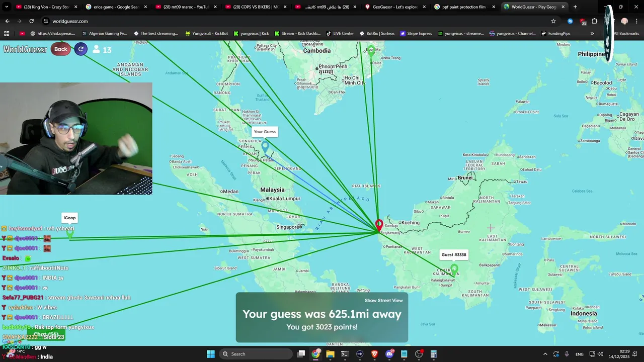Viewport: 644px width, 362px height.
Task: Bookmark this page with star icon
Action: click(553, 21)
